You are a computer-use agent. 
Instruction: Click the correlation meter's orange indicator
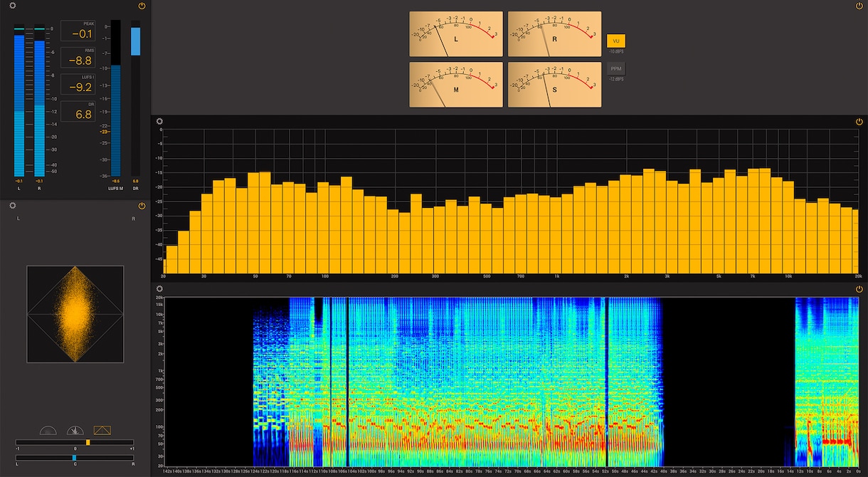point(88,442)
